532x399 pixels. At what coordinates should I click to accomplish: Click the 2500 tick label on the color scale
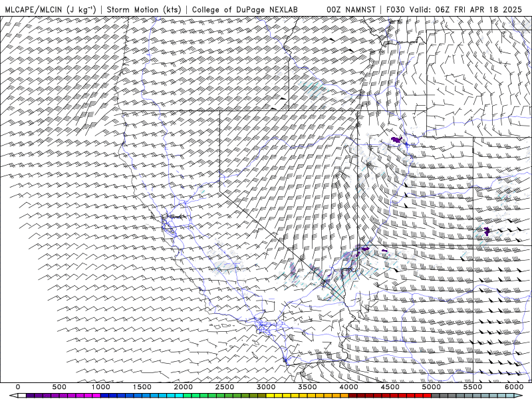click(225, 387)
